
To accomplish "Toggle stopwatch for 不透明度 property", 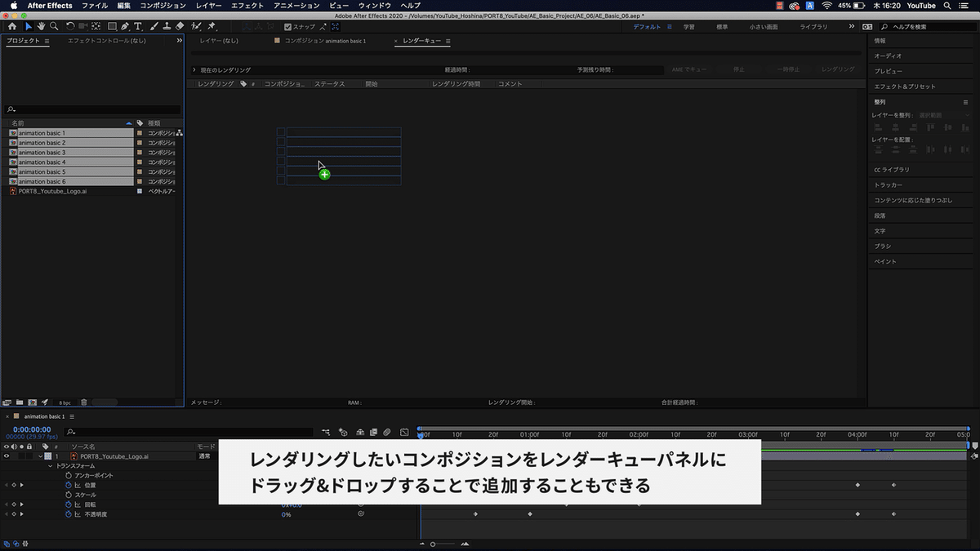I will [x=69, y=514].
